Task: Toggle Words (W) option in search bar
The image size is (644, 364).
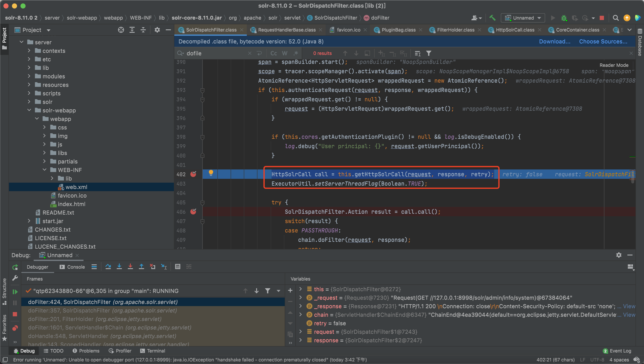Action: click(x=285, y=53)
